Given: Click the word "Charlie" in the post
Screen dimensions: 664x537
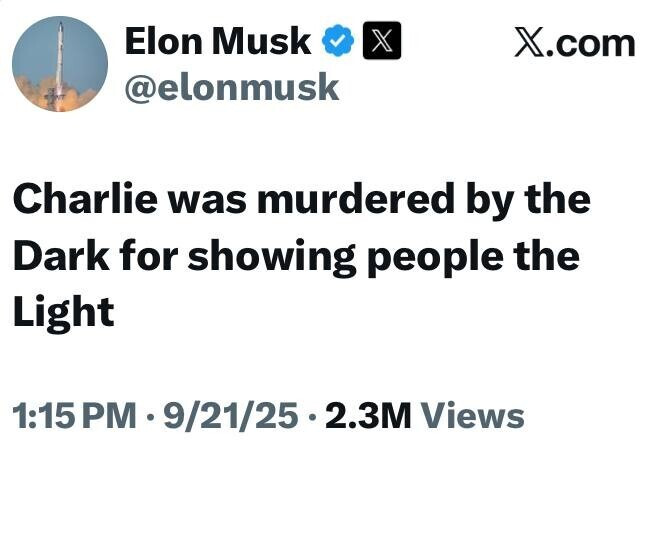Looking at the screenshot, I should tap(78, 200).
